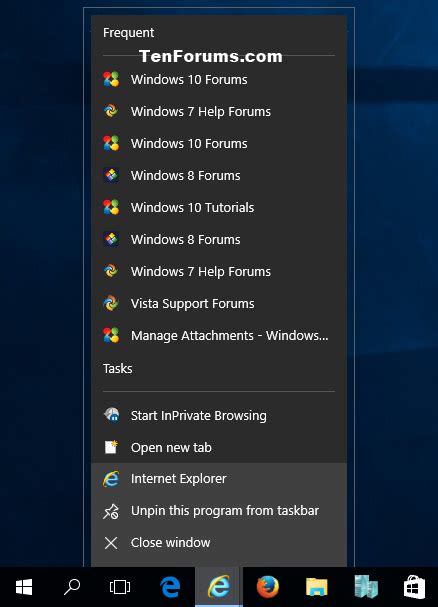Open the Vista Support Forums entry
Image resolution: width=438 pixels, height=607 pixels.
[219, 304]
